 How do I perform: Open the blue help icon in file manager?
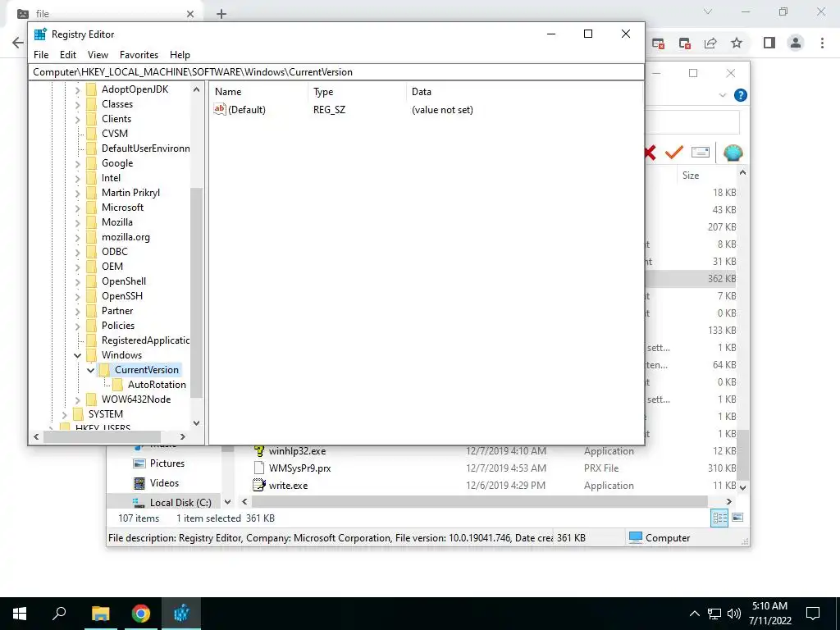click(741, 95)
